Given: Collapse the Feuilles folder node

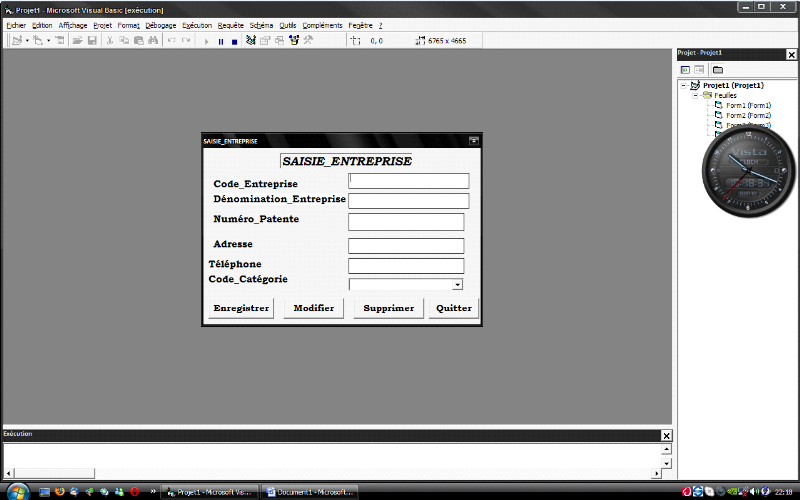Looking at the screenshot, I should pos(695,96).
